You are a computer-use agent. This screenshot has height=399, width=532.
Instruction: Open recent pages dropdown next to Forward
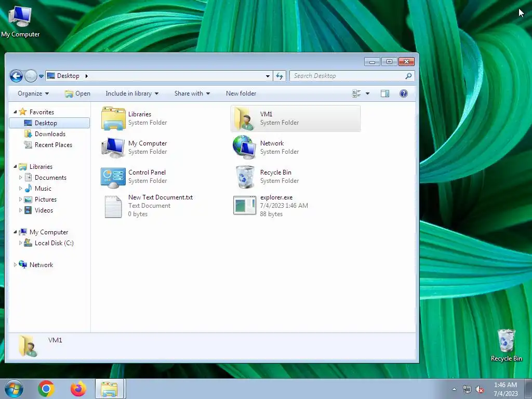(x=41, y=76)
